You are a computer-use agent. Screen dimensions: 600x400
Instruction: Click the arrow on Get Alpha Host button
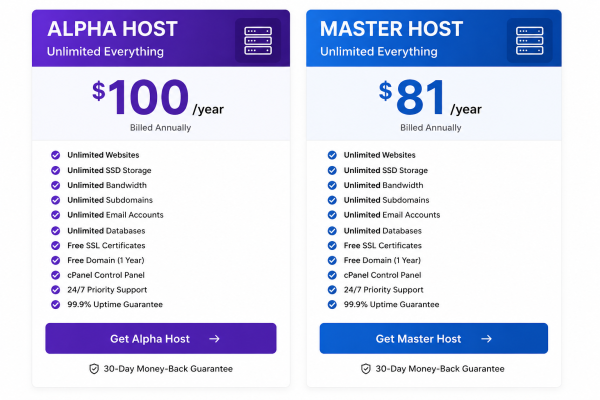(214, 339)
